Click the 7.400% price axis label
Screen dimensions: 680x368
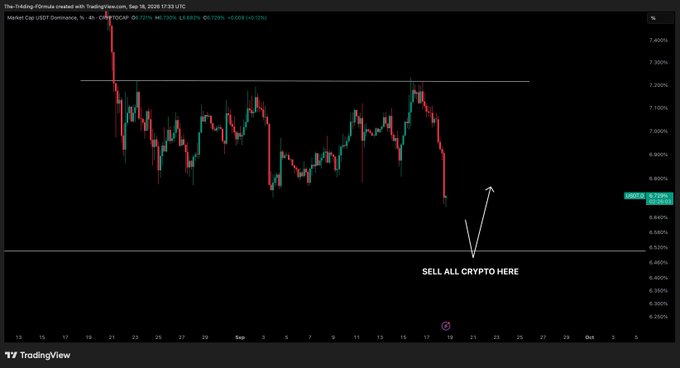658,40
